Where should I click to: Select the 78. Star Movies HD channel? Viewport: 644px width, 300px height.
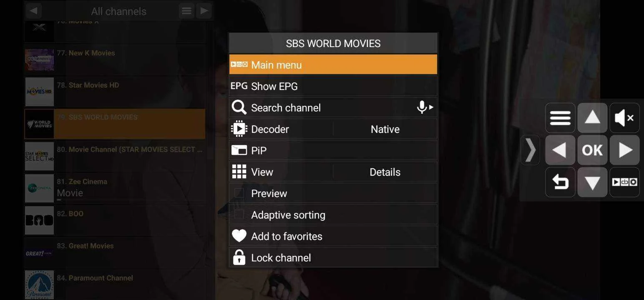[x=115, y=92]
